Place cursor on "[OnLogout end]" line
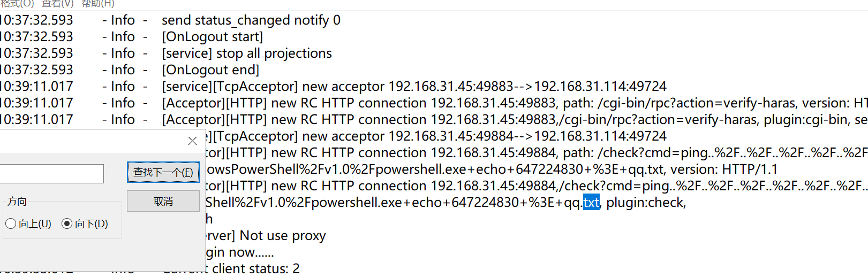Screen dimensions: 868x278 coord(210,70)
